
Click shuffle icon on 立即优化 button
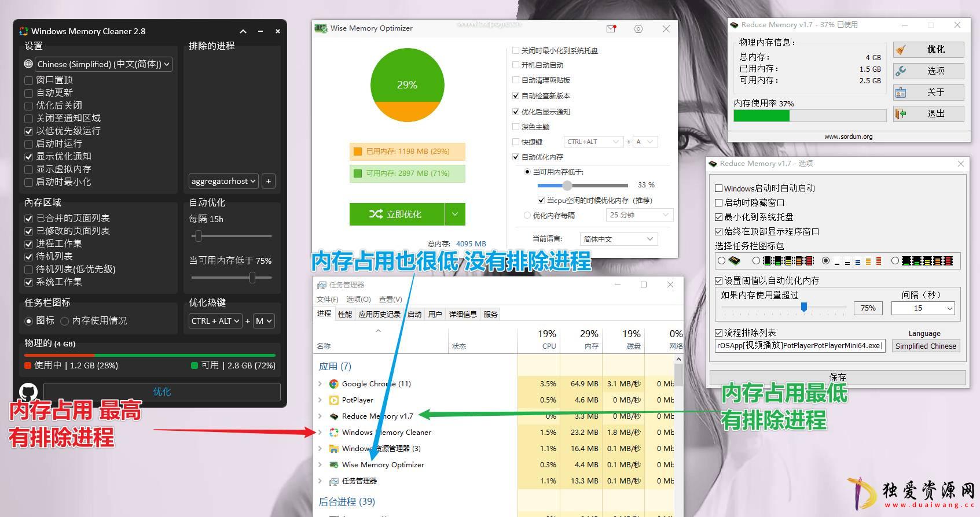[x=376, y=214]
